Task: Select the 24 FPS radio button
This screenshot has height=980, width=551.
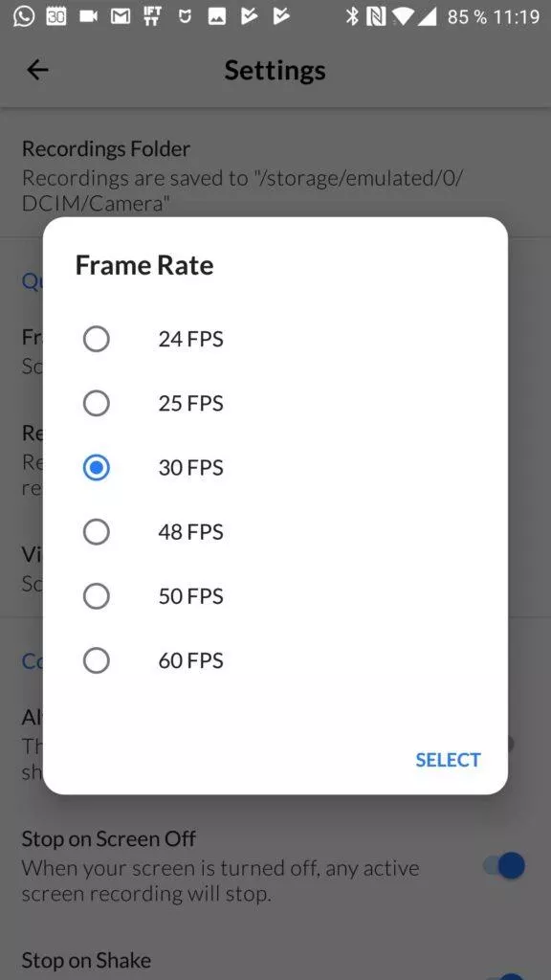Action: pos(97,339)
